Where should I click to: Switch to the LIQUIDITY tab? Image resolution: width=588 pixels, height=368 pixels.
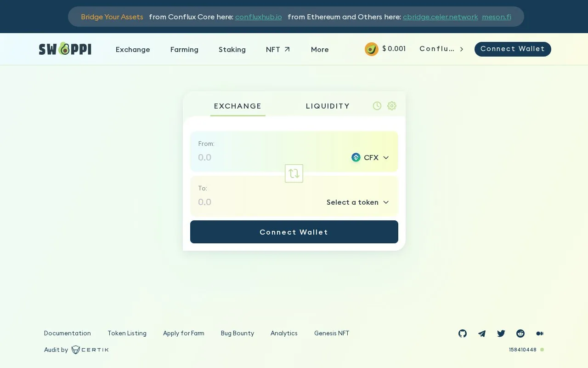328,106
